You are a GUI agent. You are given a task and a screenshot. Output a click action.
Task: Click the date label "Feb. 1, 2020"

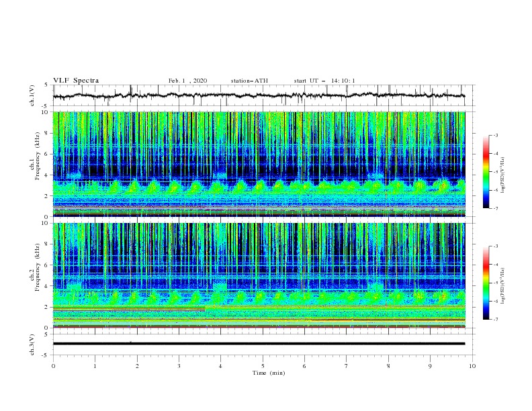(x=187, y=81)
